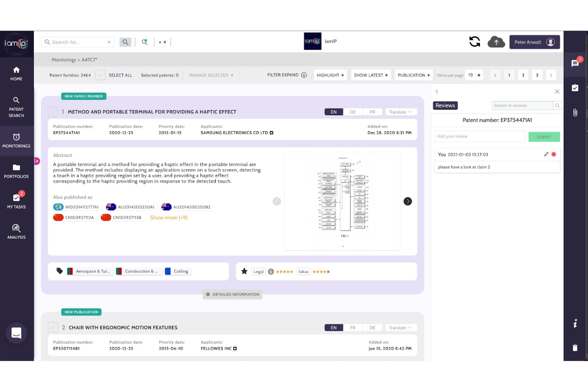Open Portfolios folder in sidebar
The width and height of the screenshot is (588, 392).
16,171
